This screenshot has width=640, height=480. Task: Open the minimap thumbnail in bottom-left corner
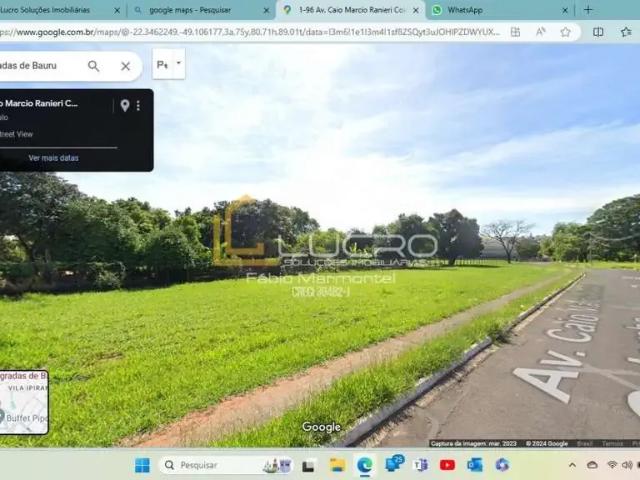point(24,402)
